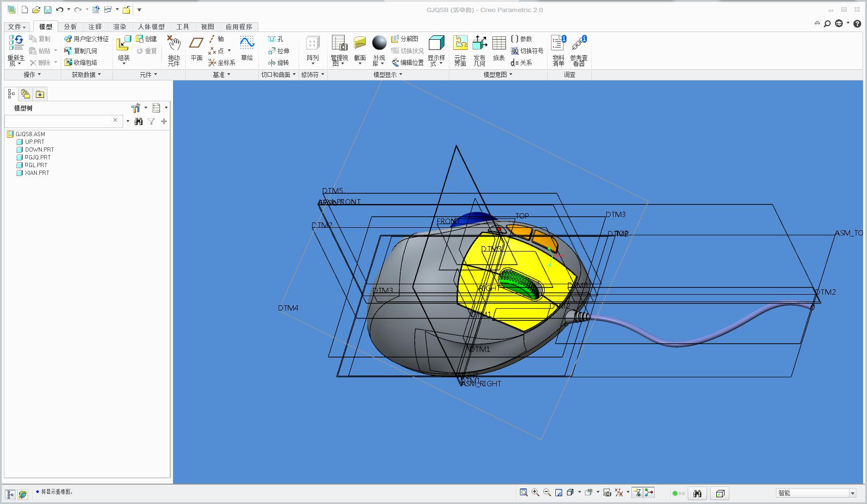Click the Zoom Out magnifier icon

coord(547,493)
